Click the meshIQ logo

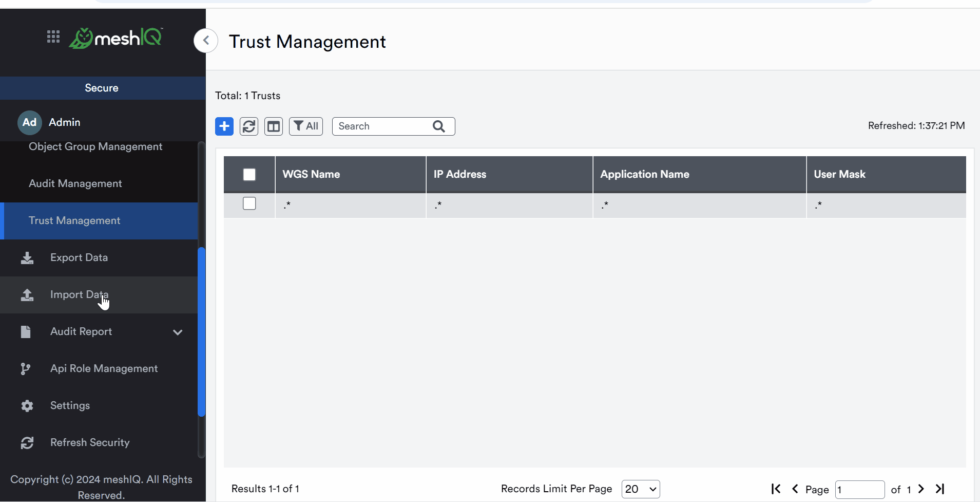[116, 38]
